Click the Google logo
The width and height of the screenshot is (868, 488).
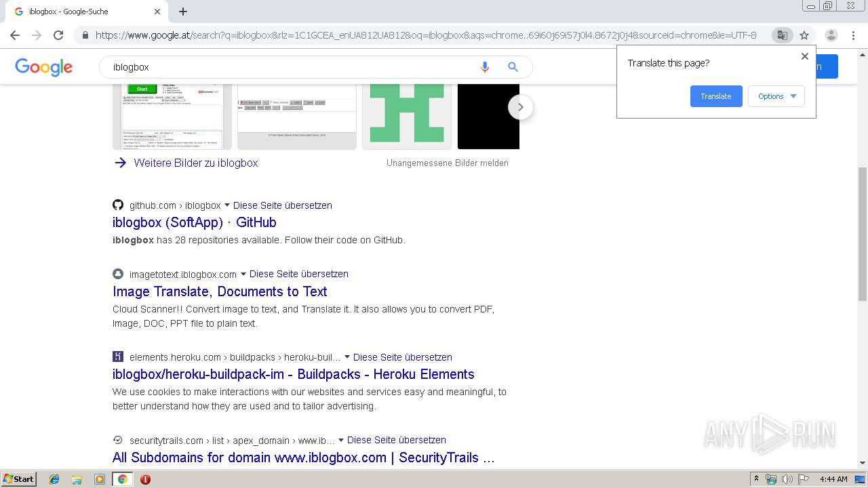(x=43, y=67)
